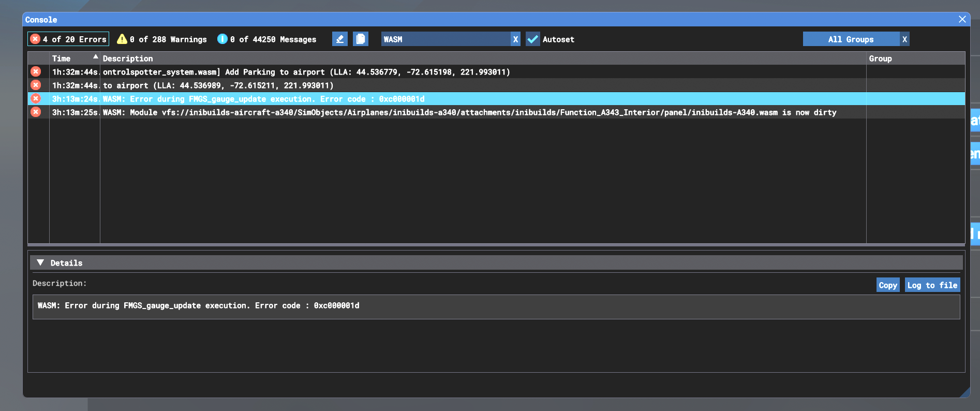Click the error icon on the 'is now dirty' row
Viewport: 980px width, 411px height.
pyautogui.click(x=36, y=112)
